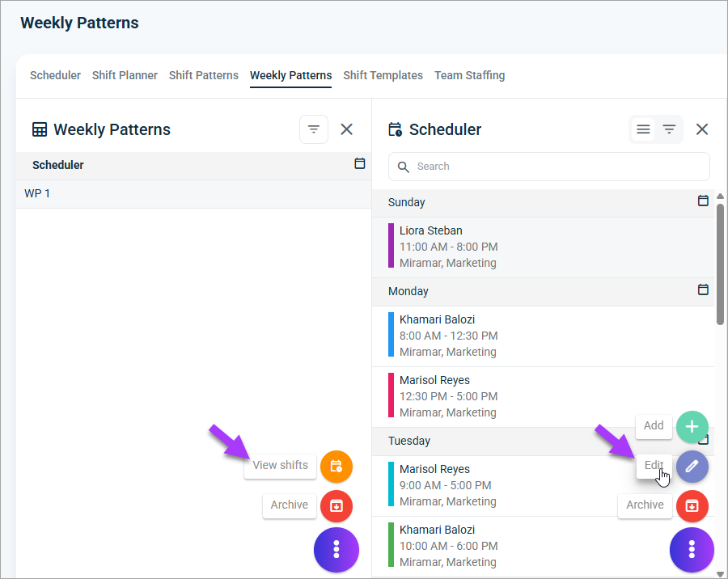
Task: Switch to the Shift Planner tab
Action: pos(125,75)
